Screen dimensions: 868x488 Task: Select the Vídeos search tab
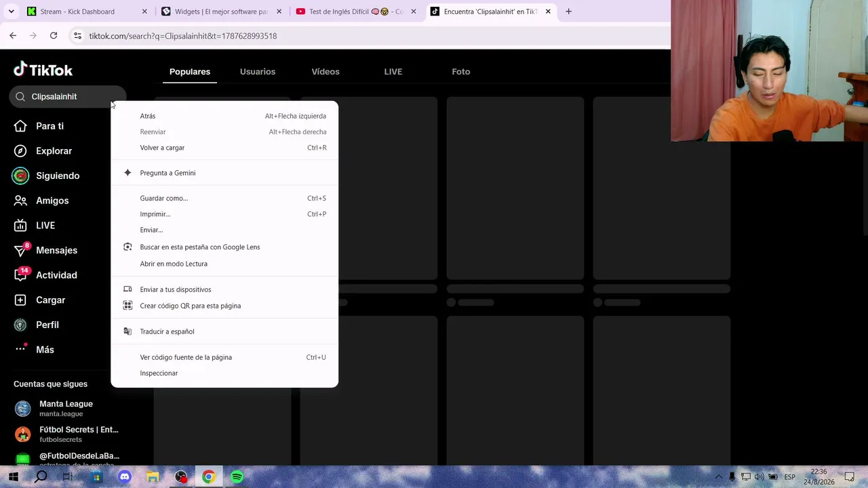point(325,72)
